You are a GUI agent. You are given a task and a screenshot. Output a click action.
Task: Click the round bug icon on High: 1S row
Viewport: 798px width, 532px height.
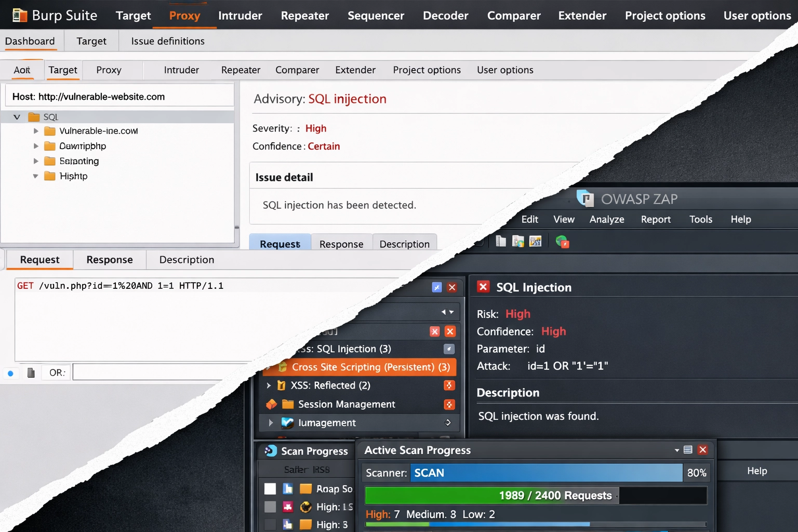coord(306,507)
